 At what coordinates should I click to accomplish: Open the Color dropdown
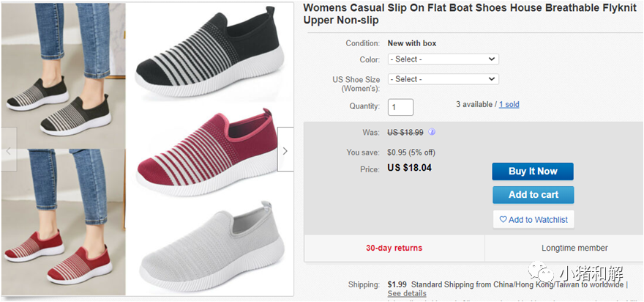click(x=443, y=59)
